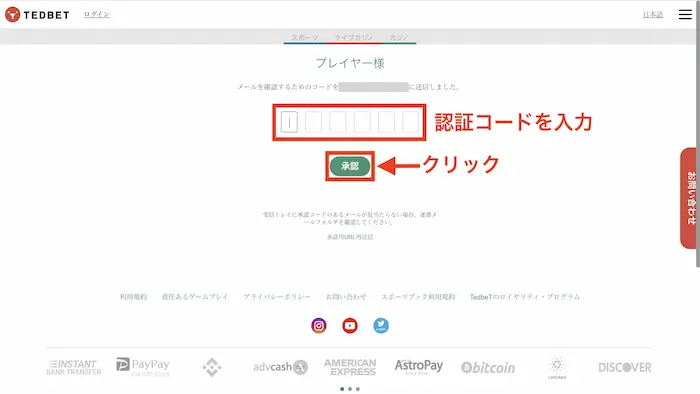The image size is (700, 394).
Task: Focus the sixth verification code box
Action: point(410,122)
